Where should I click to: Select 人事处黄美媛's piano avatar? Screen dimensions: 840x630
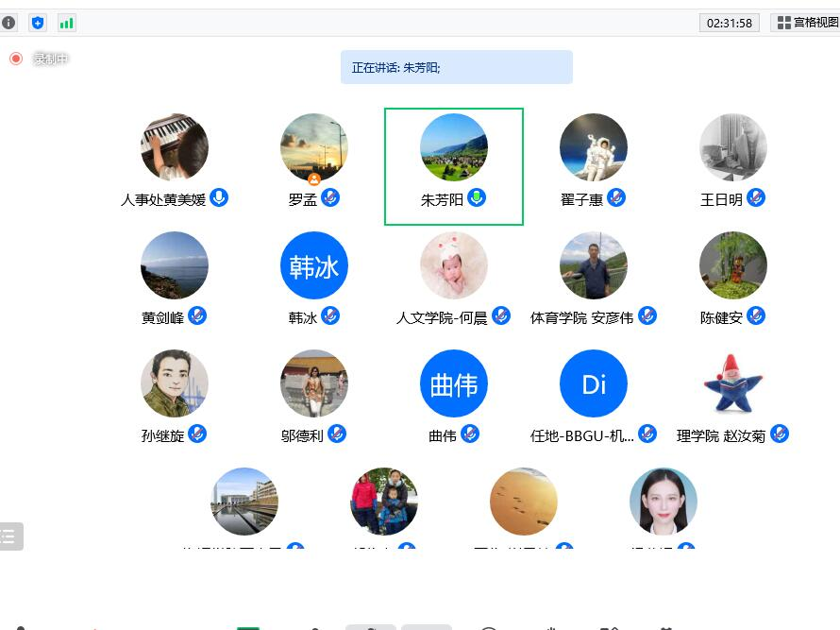coord(175,147)
